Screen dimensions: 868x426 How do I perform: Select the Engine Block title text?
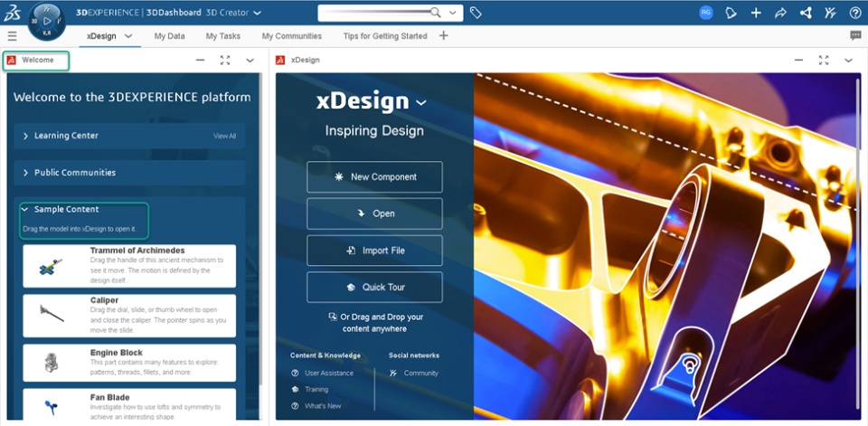click(117, 353)
